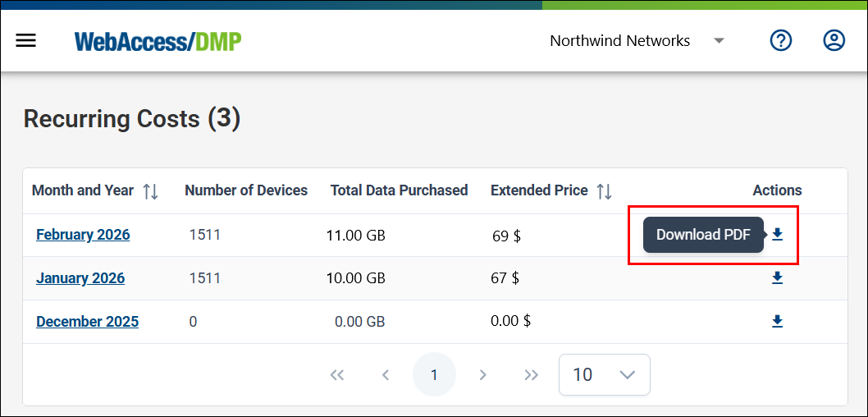Open the hamburger navigation menu
Viewport: 868px width, 417px height.
pyautogui.click(x=25, y=40)
